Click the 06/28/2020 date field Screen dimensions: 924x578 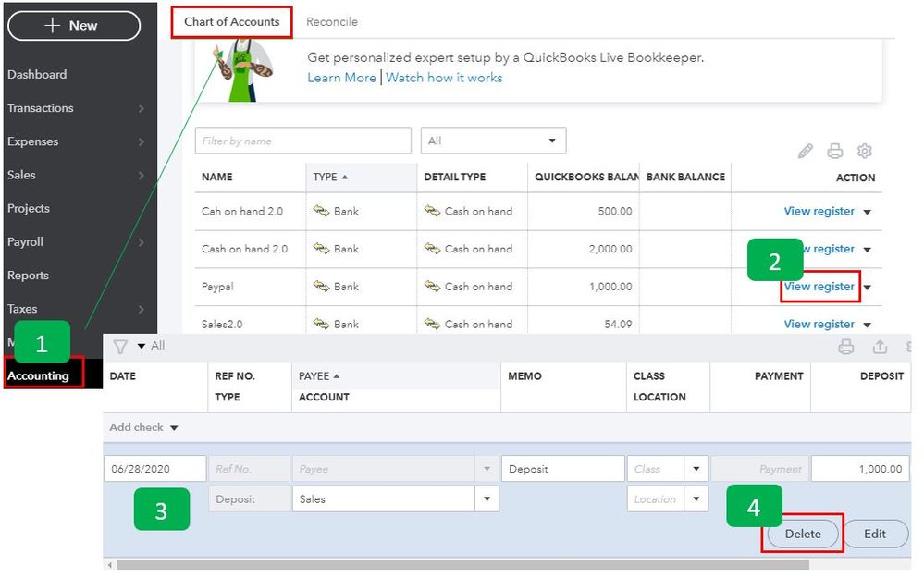click(155, 469)
